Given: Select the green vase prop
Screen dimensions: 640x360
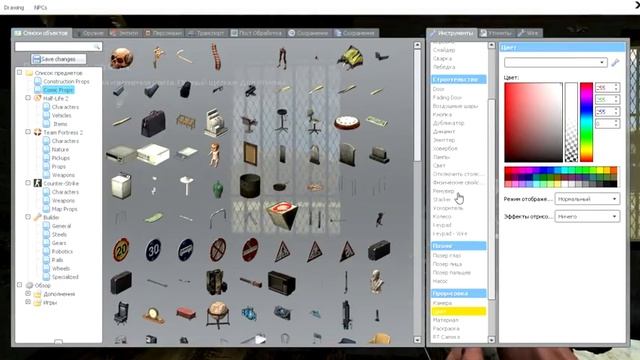Looking at the screenshot, I should (x=218, y=189).
